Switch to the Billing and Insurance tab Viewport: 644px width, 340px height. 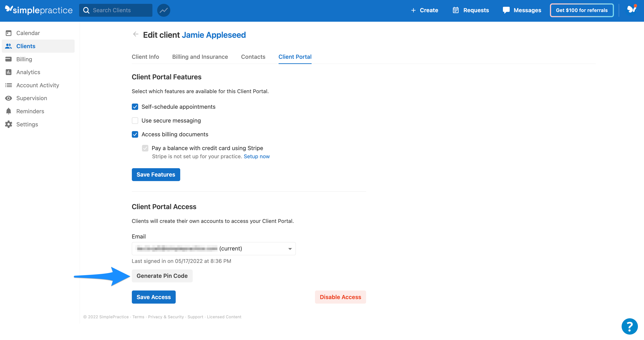pos(200,57)
